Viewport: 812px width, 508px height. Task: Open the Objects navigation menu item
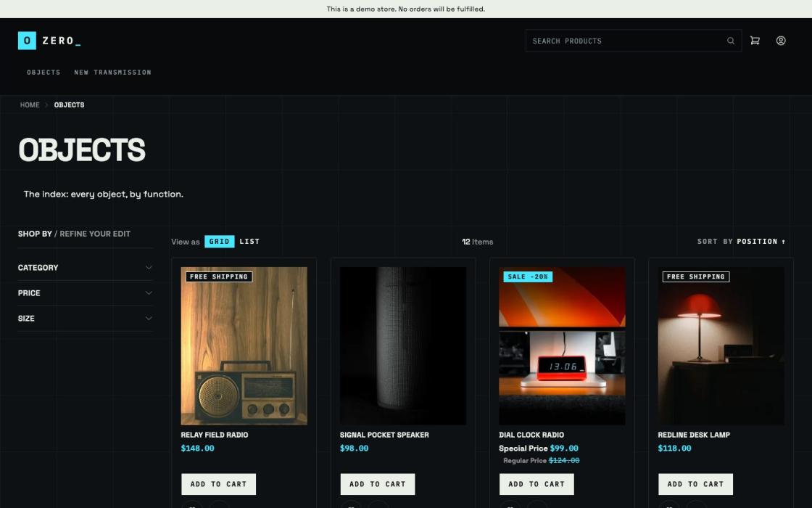43,72
